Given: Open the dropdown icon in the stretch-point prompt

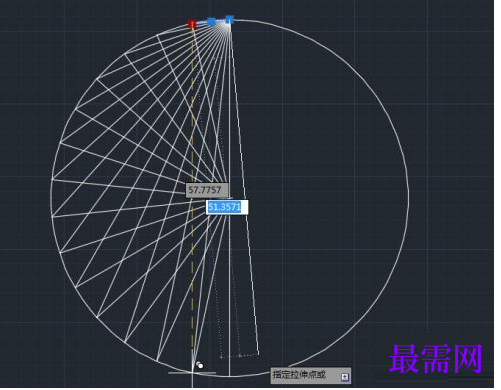Looking at the screenshot, I should [x=345, y=377].
